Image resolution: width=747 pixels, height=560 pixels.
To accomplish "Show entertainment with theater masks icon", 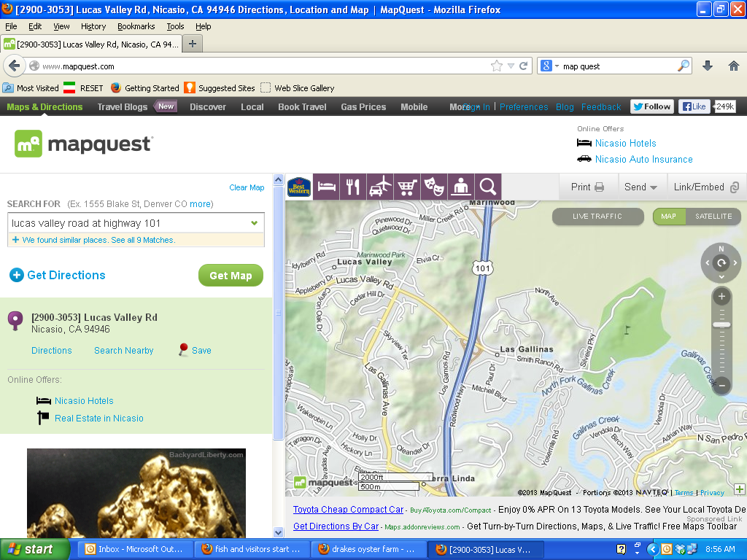I will click(434, 187).
